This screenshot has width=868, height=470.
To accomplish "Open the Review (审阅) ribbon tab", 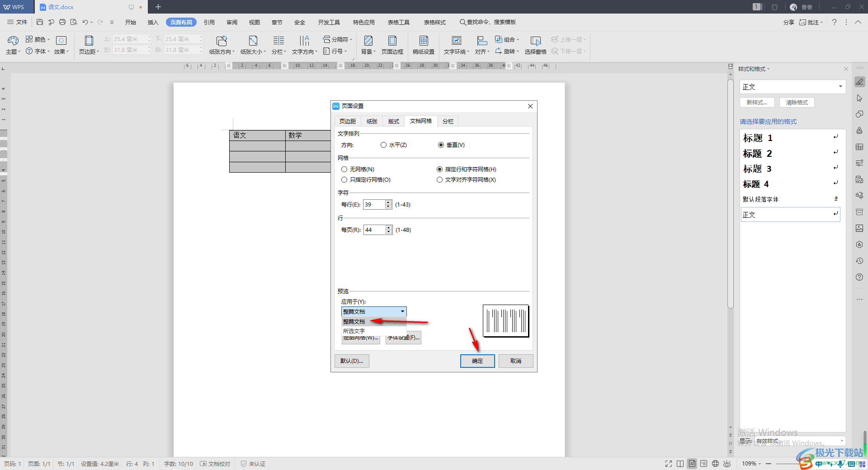I will click(232, 22).
